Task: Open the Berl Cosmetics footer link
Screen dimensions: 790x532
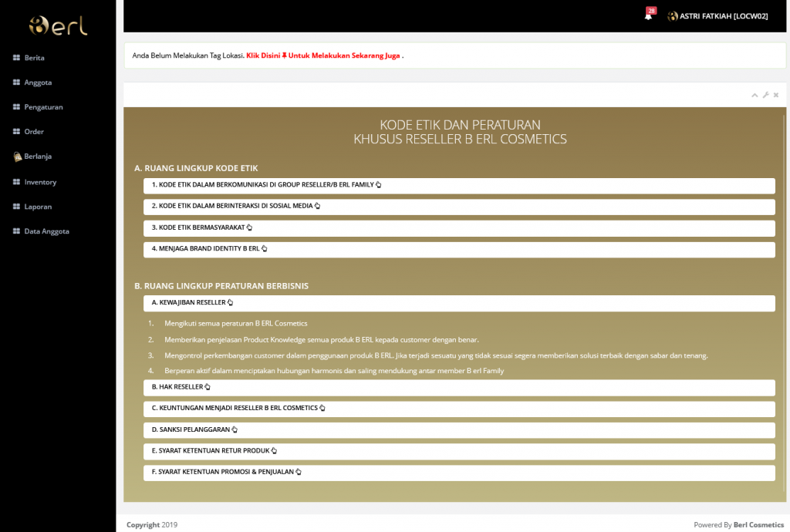Action: tap(758, 525)
